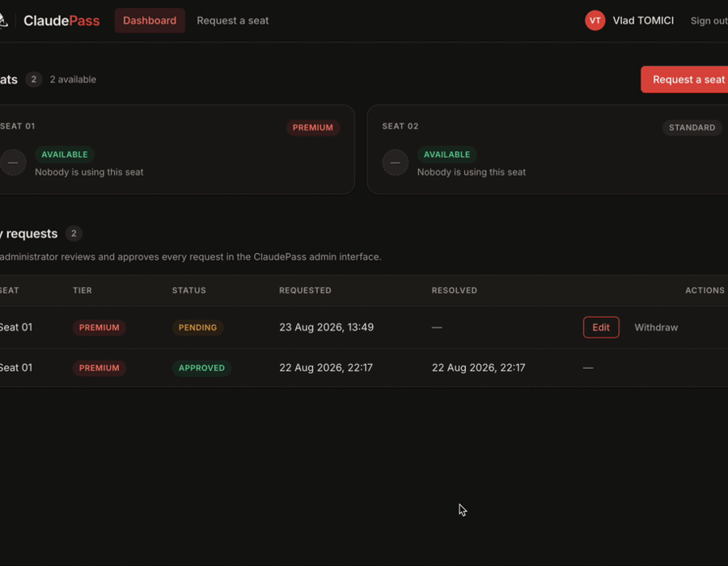Image resolution: width=728 pixels, height=566 pixels.
Task: Click the Seat 02 STANDARD badge
Action: coord(692,128)
